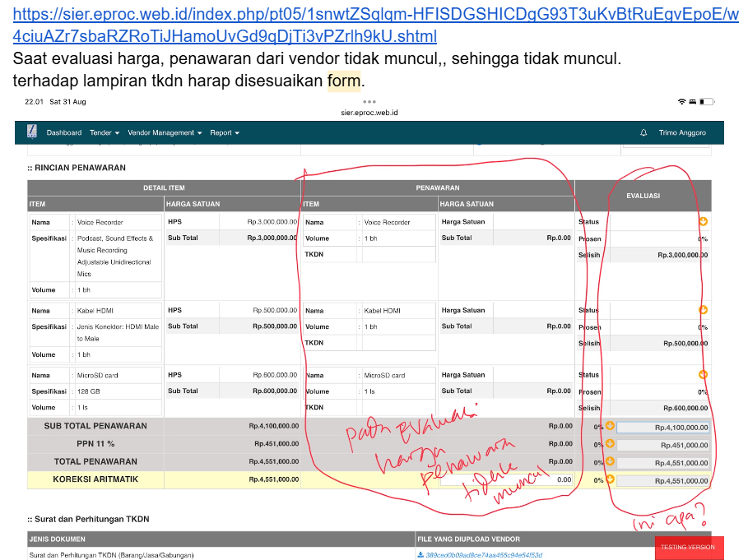Click orange status icon for MicroSD card
This screenshot has width=748, height=560.
pos(704,375)
